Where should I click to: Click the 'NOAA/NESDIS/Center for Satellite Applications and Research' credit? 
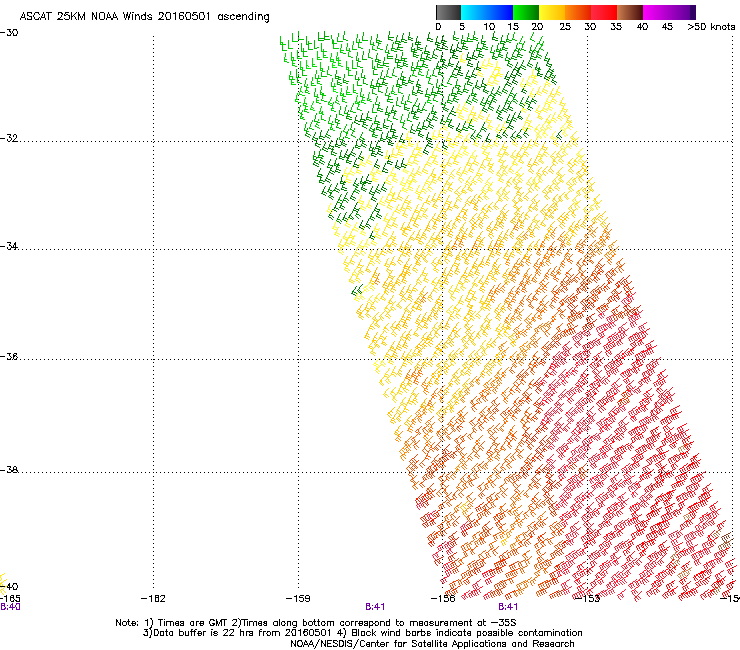(432, 644)
